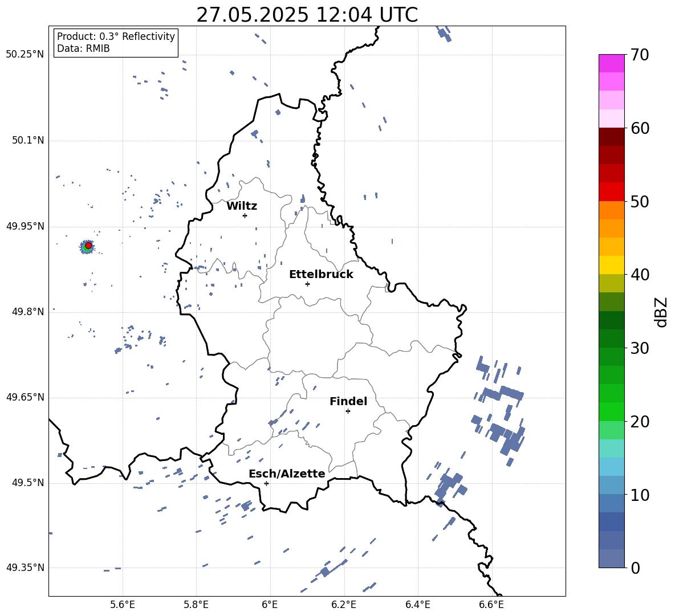
Task: Click the colorbar tick label 20
Action: [x=640, y=421]
